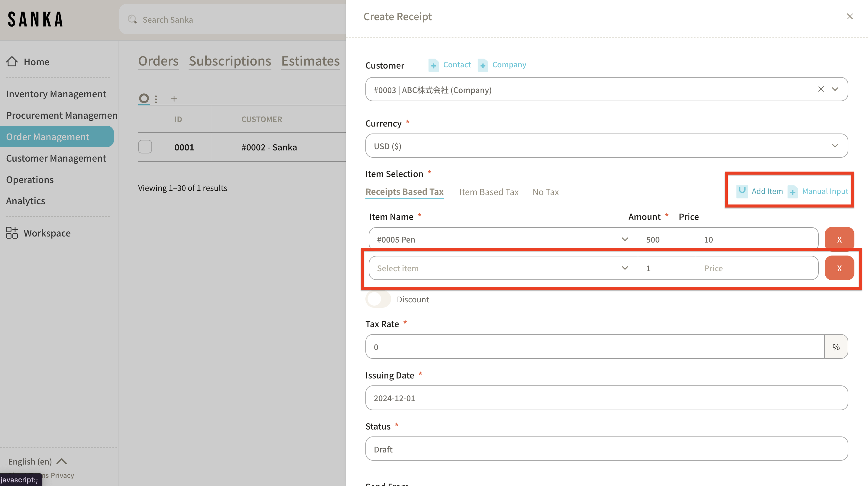Viewport: 868px width, 486px height.
Task: Remove the #0005 Pen item row
Action: tap(839, 239)
